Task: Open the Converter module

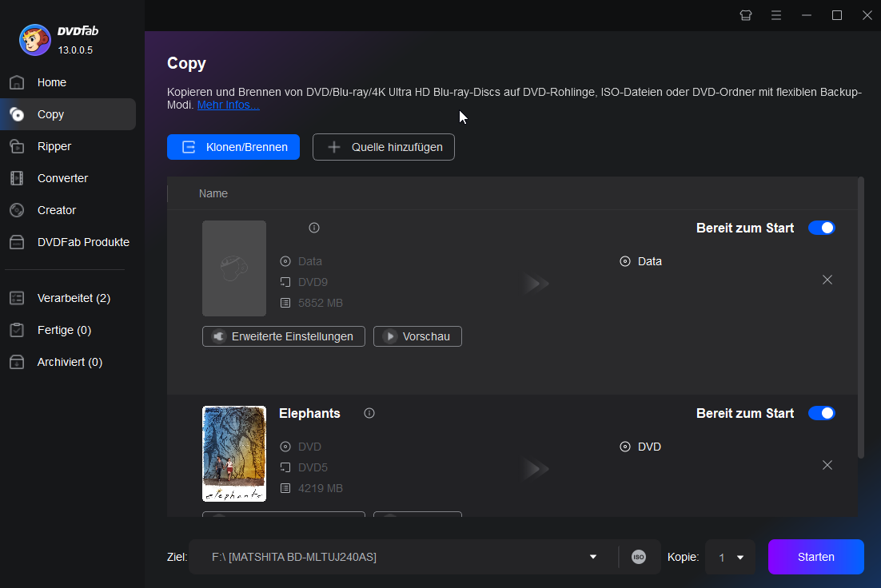Action: [62, 178]
